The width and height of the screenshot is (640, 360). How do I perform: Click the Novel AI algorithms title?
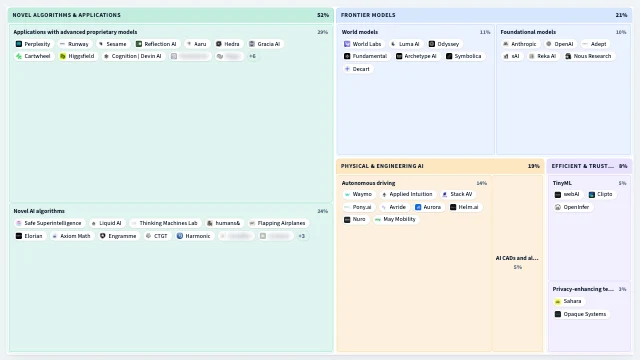tap(39, 211)
